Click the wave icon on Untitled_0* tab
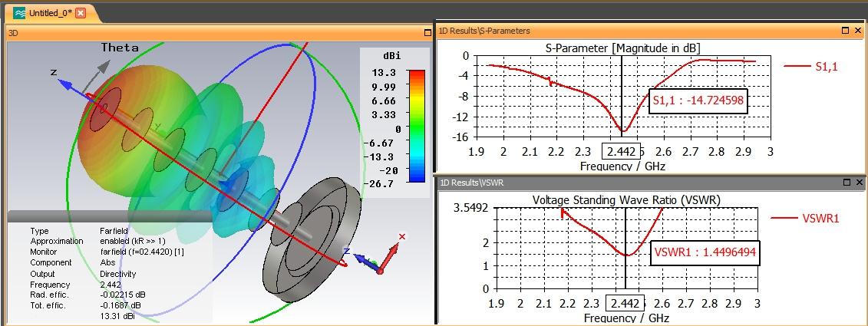 click(19, 13)
